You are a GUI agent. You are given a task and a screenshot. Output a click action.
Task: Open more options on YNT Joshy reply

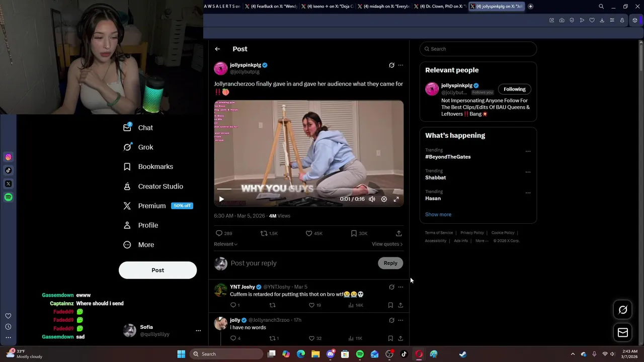click(x=400, y=287)
